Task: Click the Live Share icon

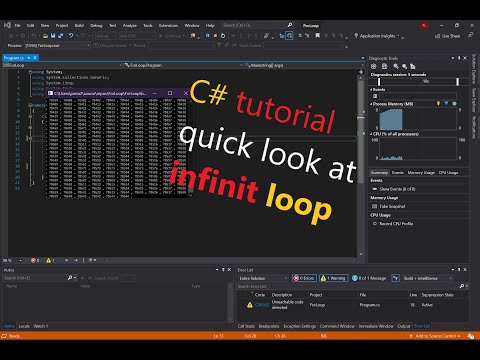Action: coord(438,36)
